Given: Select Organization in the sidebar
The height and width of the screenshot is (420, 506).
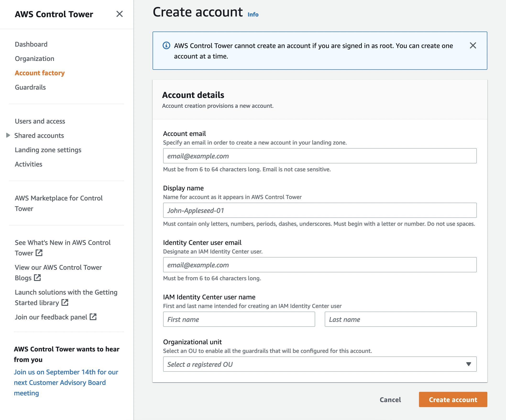Looking at the screenshot, I should coord(34,59).
